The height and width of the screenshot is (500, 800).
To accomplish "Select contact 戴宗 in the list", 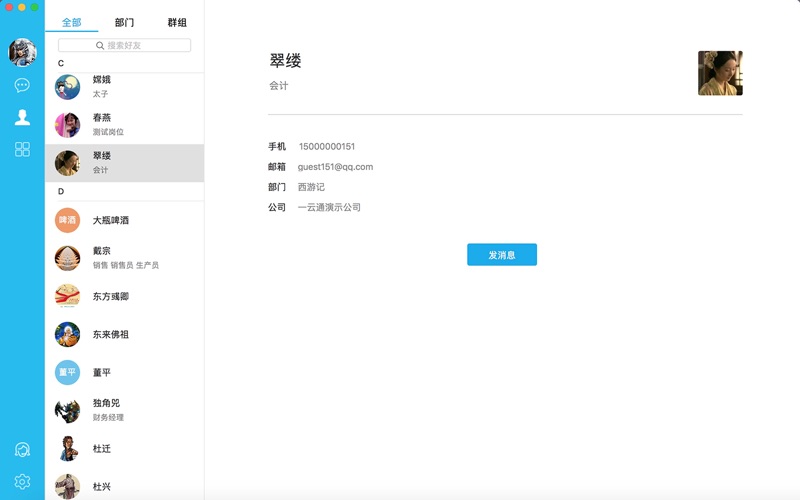I will [x=124, y=257].
